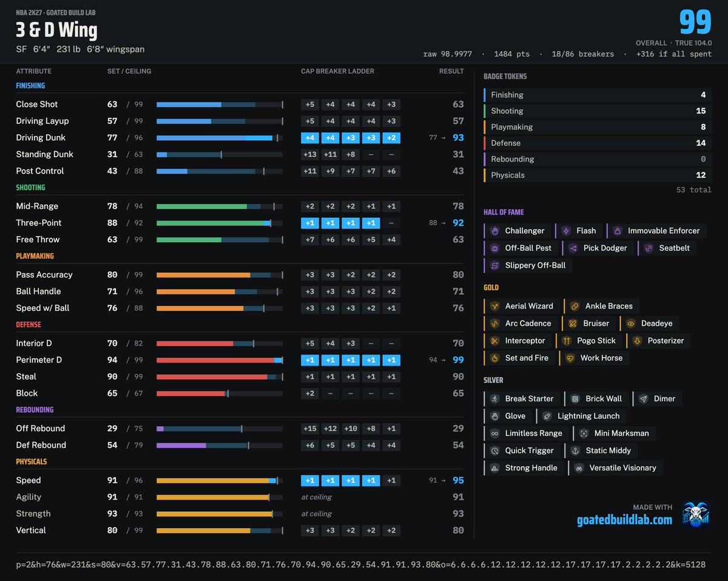Image resolution: width=728 pixels, height=581 pixels.
Task: Click the Strength attribute bar
Action: click(x=220, y=514)
